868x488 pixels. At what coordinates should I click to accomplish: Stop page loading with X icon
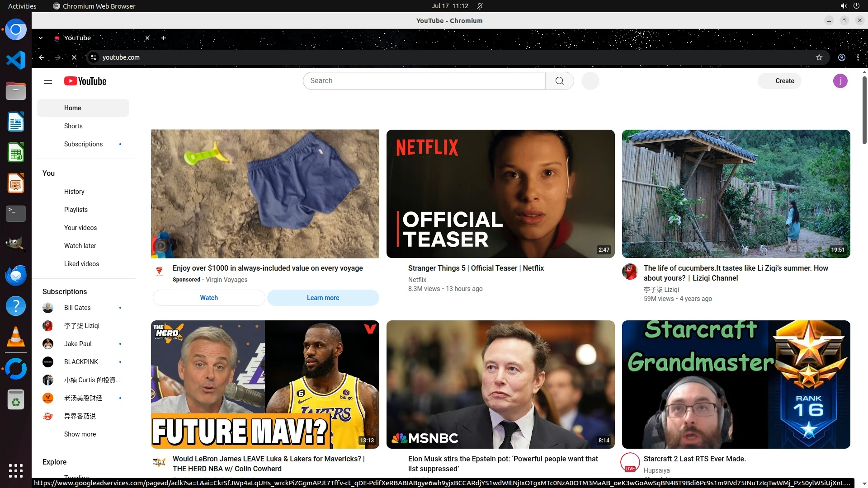[x=74, y=57]
